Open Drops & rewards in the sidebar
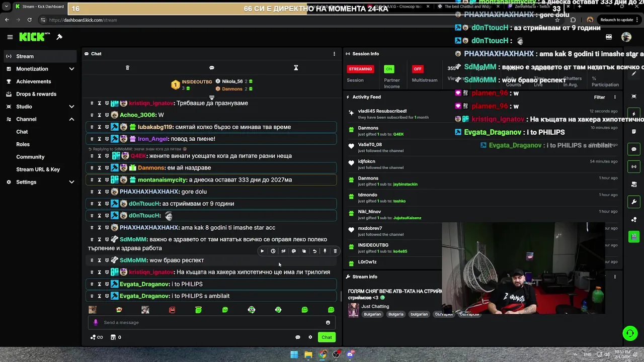This screenshot has width=644, height=362. 40,94
